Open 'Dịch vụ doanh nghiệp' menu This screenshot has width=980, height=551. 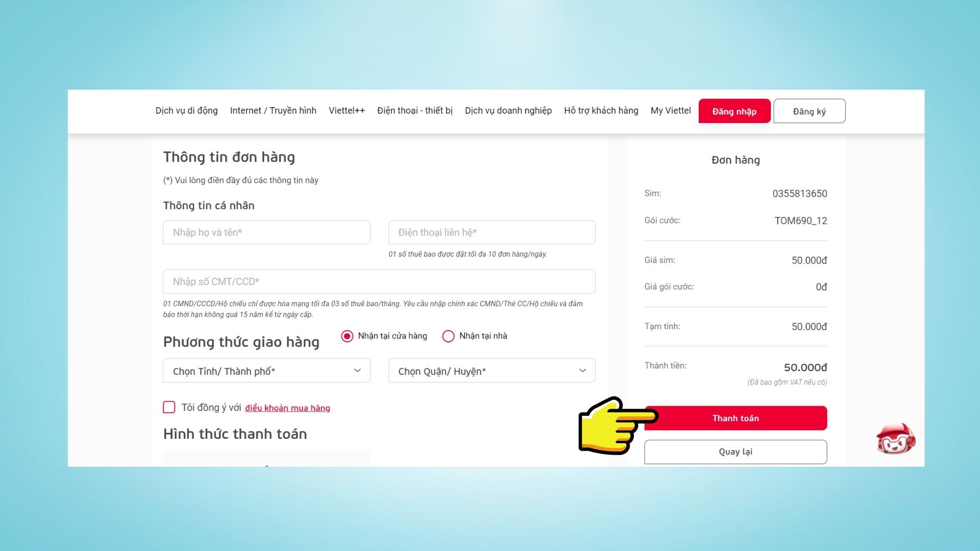tap(508, 111)
